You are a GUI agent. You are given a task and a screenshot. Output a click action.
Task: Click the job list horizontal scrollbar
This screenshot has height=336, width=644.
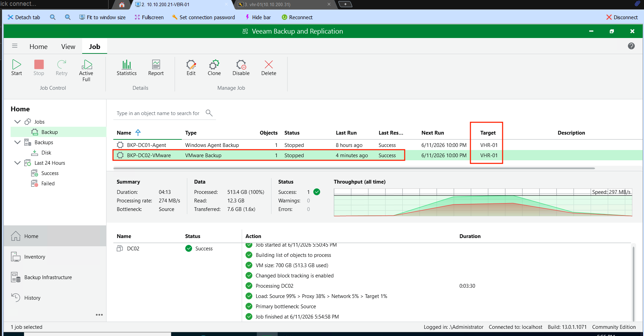[x=354, y=168]
